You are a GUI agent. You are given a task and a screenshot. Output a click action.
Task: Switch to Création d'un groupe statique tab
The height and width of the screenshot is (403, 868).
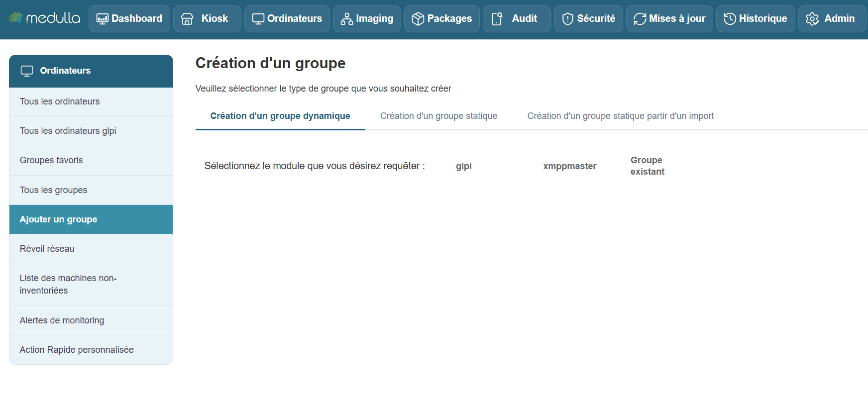pyautogui.click(x=438, y=116)
